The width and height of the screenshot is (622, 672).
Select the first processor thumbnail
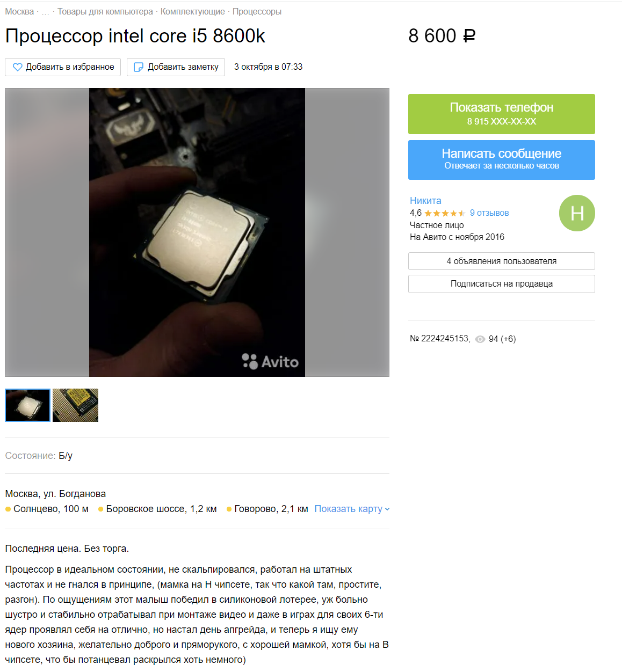coord(27,405)
